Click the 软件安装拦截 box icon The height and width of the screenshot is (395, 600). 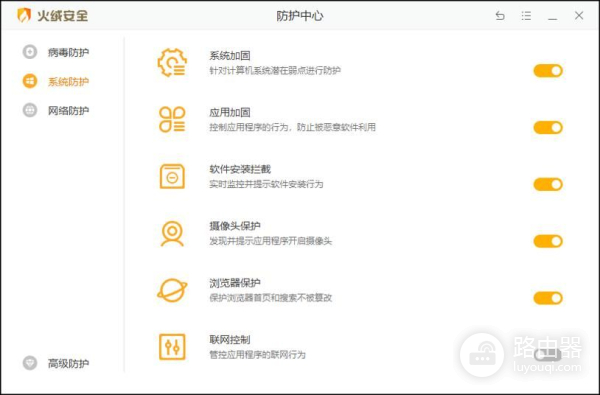click(172, 176)
